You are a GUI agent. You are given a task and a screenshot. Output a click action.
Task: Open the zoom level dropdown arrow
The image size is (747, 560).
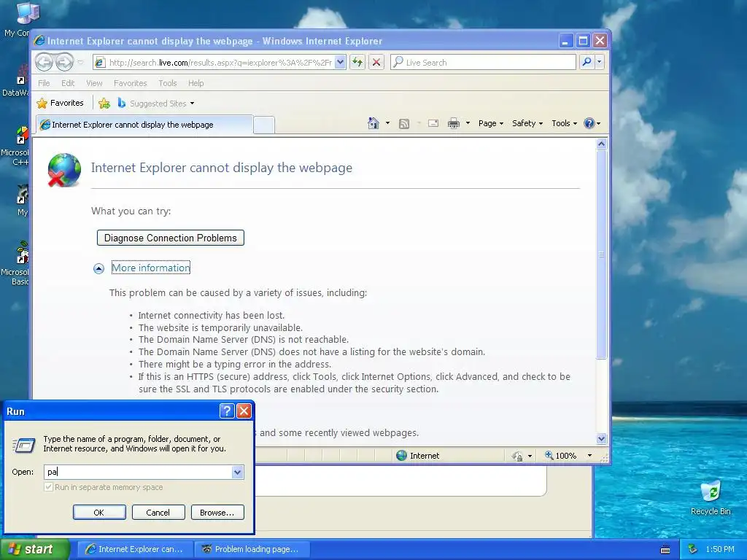pos(589,456)
